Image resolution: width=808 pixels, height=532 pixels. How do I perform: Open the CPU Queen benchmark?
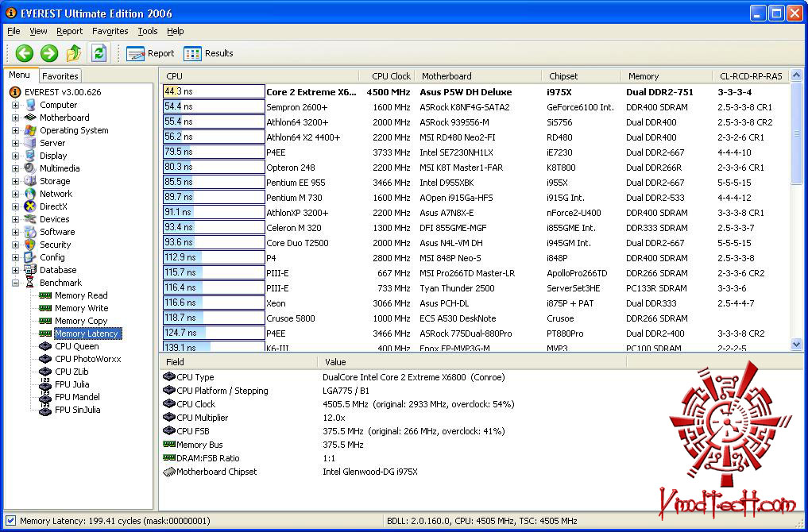coord(77,346)
